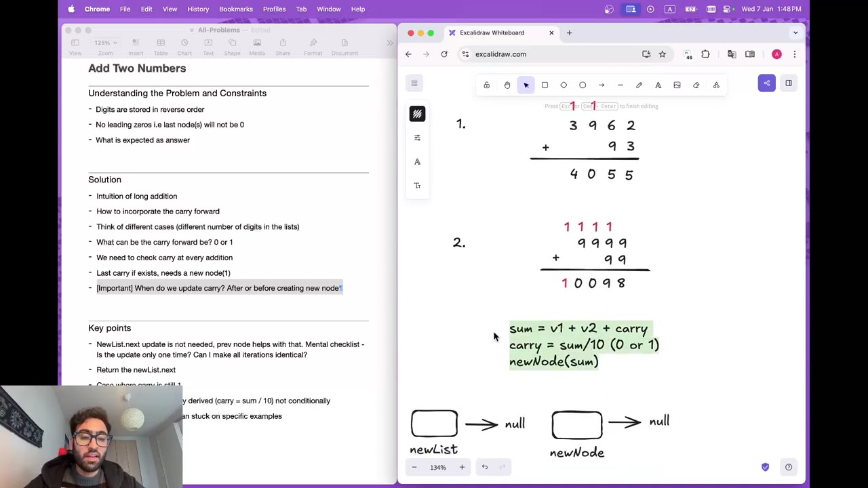
Task: Toggle the canvas lock tool in Excalidraw
Action: 486,85
